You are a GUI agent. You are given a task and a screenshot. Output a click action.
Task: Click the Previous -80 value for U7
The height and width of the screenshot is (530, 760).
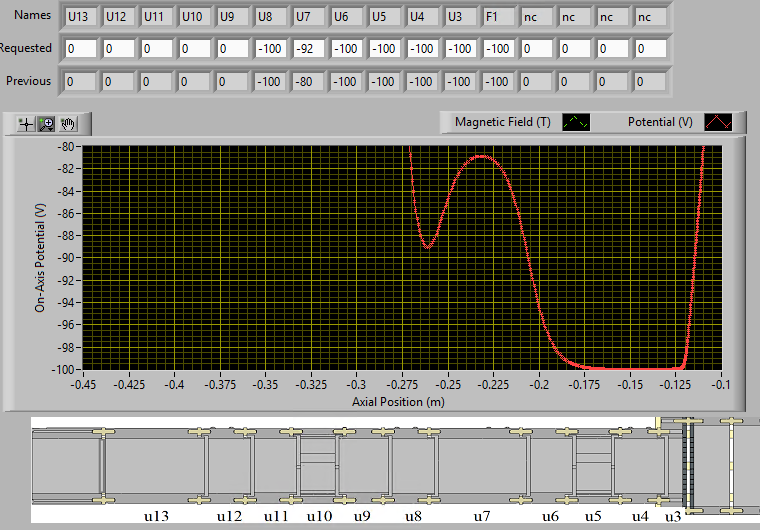click(308, 81)
